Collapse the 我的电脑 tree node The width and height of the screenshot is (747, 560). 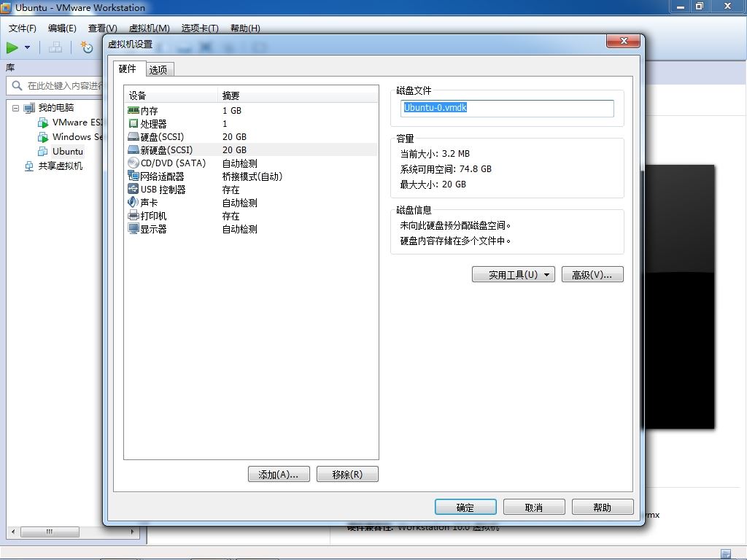click(x=16, y=108)
